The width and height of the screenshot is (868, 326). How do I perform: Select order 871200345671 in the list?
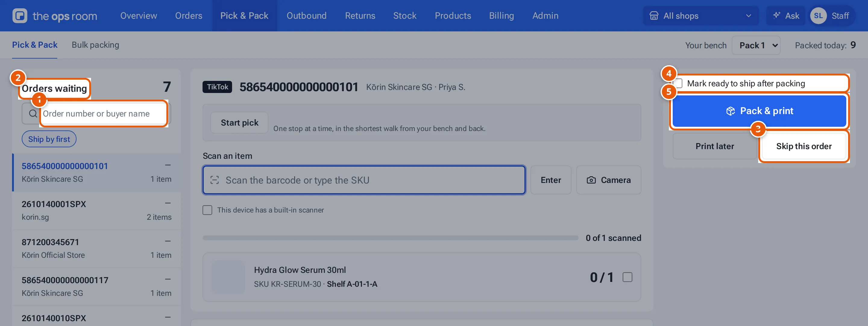pos(96,249)
